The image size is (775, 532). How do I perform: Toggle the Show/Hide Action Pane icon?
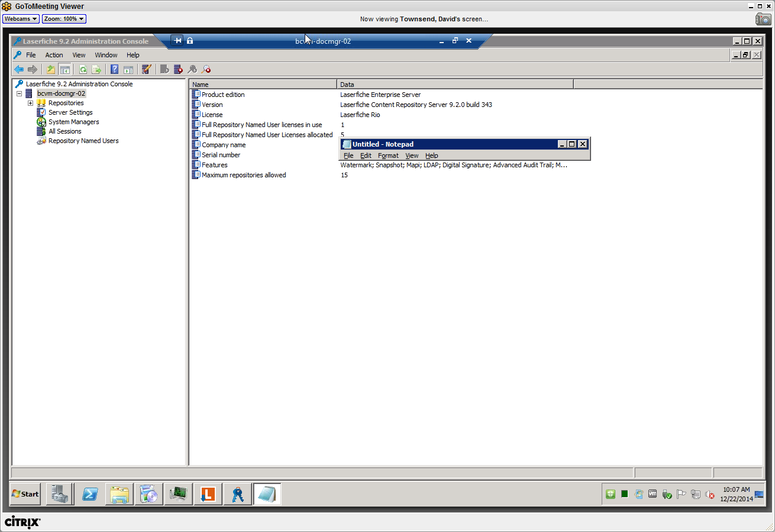pyautogui.click(x=128, y=69)
